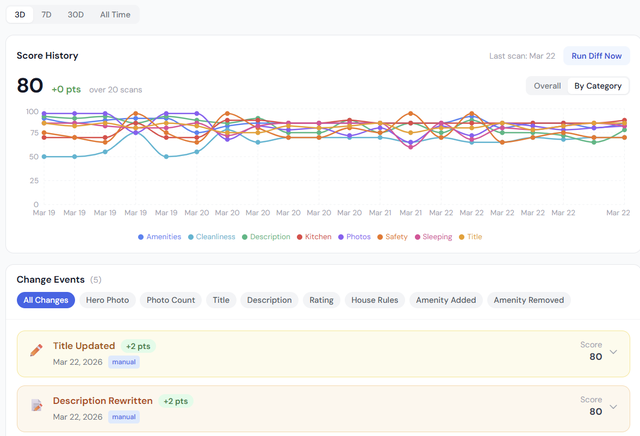Image resolution: width=640 pixels, height=436 pixels.
Task: Click the +0 pts change indicator
Action: coord(66,89)
